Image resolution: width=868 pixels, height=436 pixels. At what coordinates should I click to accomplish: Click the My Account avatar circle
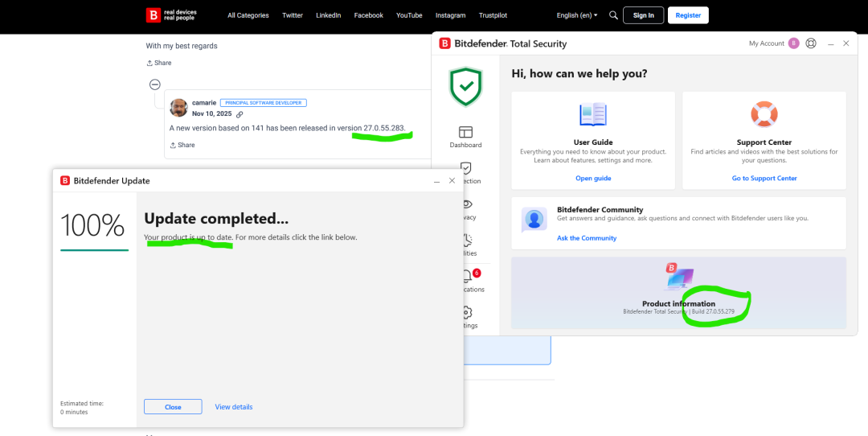pos(794,43)
